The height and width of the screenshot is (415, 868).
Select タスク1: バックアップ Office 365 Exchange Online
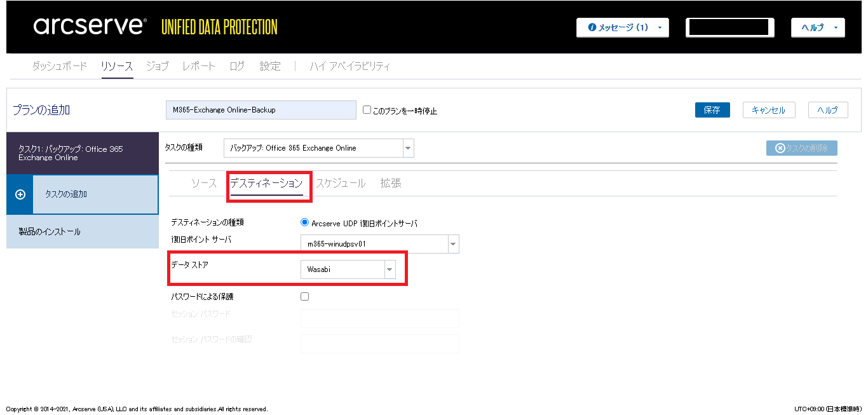pos(82,153)
